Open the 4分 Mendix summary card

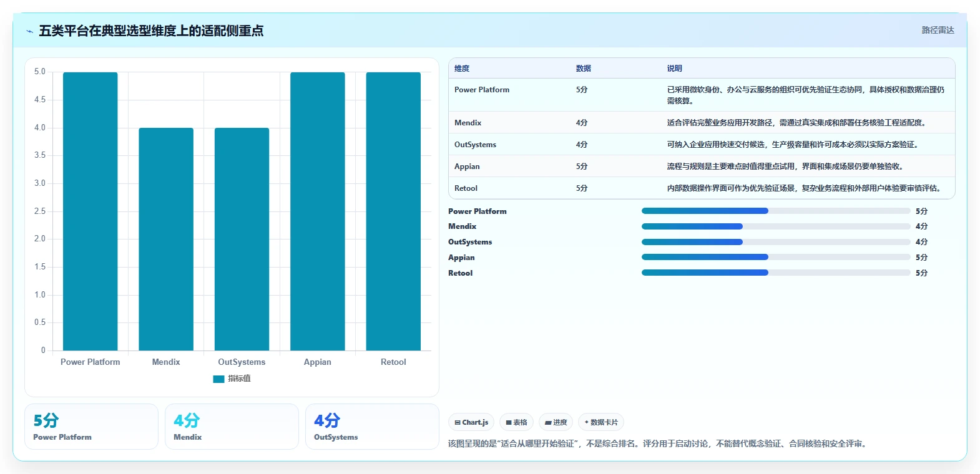point(232,427)
